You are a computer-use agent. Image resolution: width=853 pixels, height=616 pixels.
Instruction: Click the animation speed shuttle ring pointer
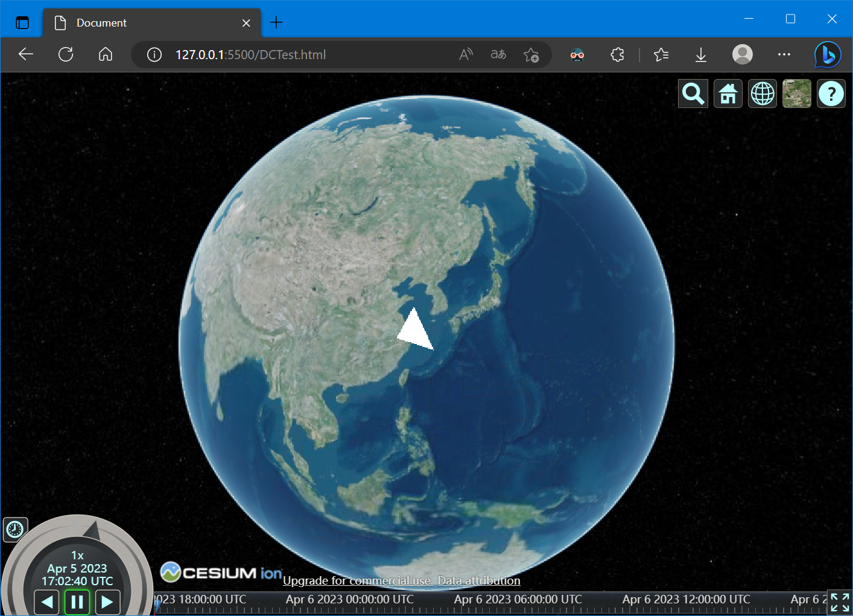[x=92, y=530]
